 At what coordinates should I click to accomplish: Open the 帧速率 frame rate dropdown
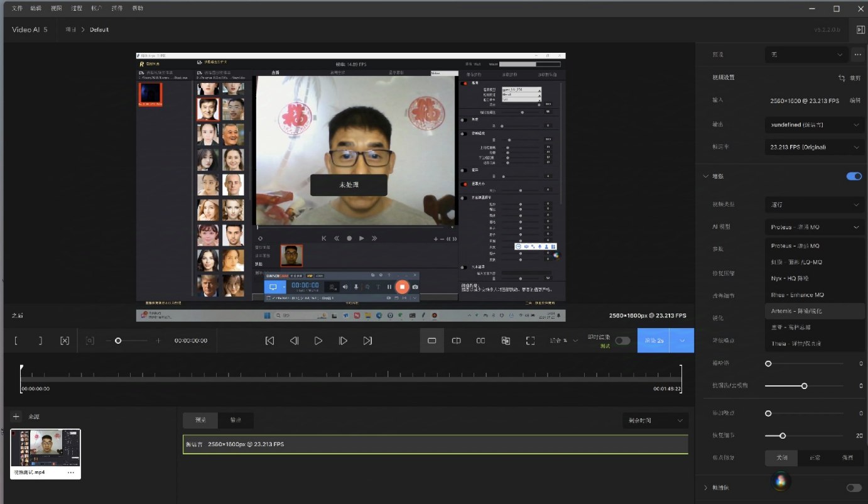click(814, 147)
